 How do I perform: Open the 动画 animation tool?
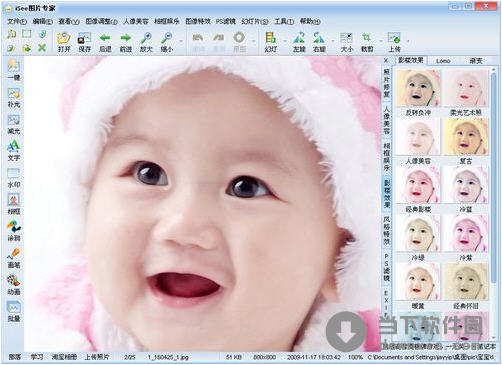click(14, 285)
